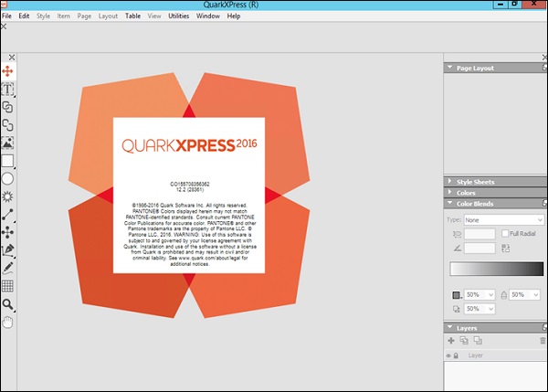Click the blend axis icon beside Type field
Viewport: 548px width, 392px height.
(458, 234)
